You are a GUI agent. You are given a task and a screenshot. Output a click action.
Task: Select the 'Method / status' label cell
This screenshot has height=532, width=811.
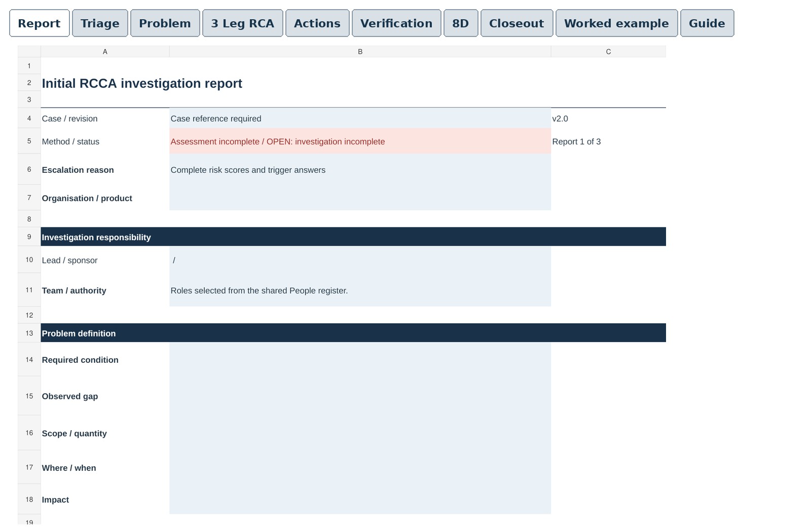point(105,141)
